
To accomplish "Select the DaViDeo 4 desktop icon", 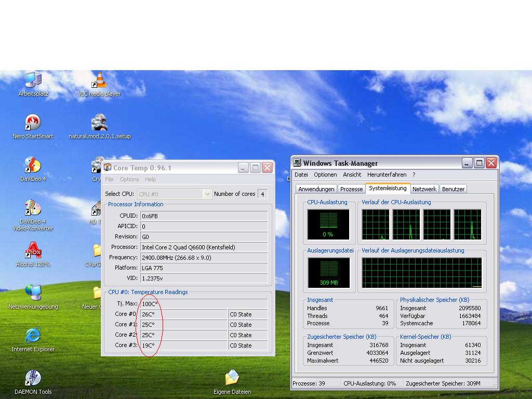I will tap(33, 169).
